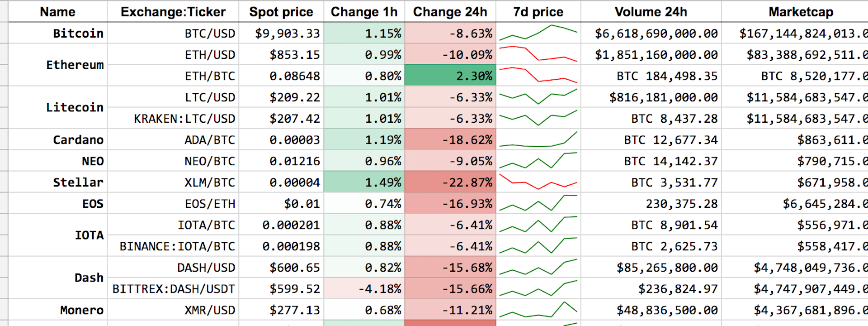Select the Ethereum merged name cell
Viewport: 868px width, 326px height.
click(x=75, y=65)
